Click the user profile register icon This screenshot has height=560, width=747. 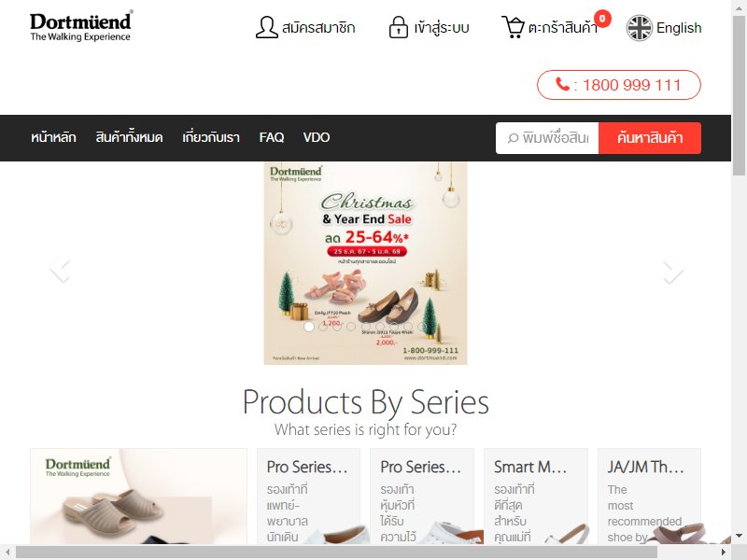(266, 27)
